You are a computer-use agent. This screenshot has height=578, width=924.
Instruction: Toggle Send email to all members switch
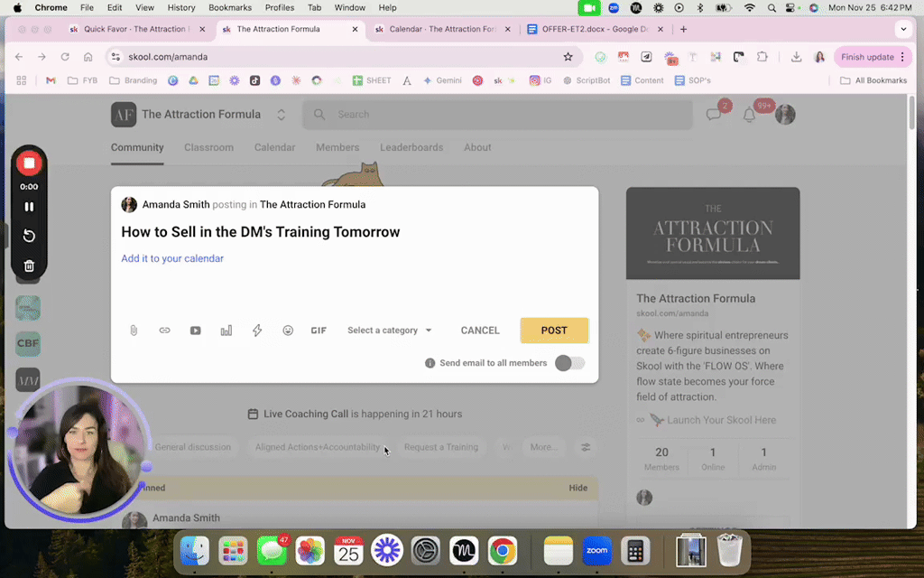[569, 363]
